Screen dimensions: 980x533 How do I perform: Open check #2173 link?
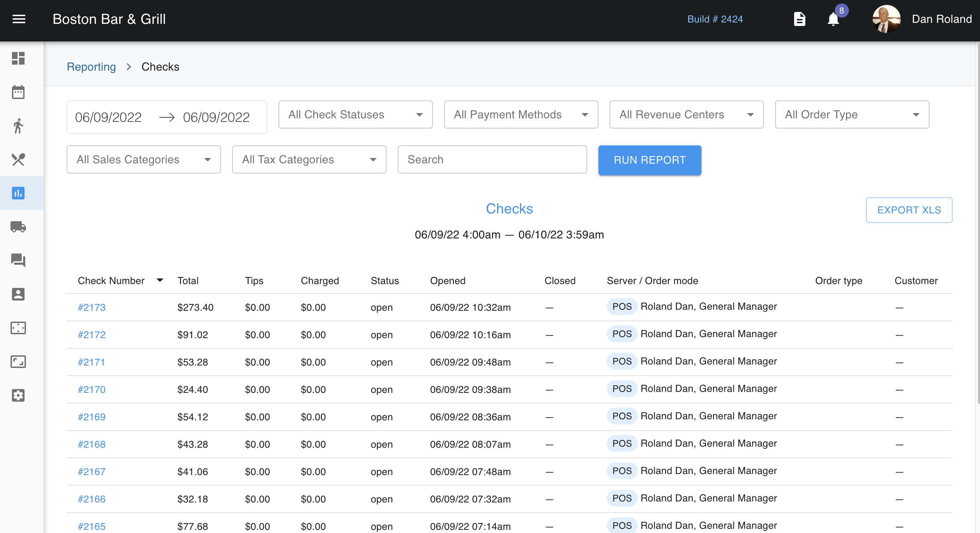point(91,307)
